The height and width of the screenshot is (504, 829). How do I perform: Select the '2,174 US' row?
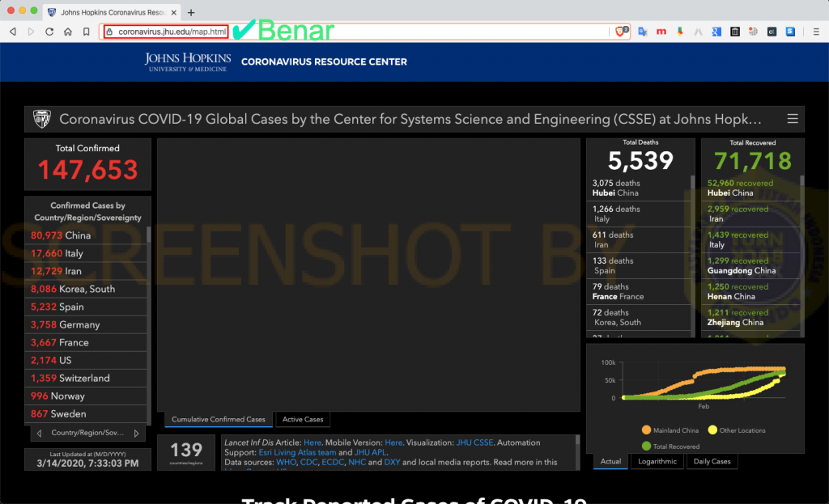pyautogui.click(x=86, y=360)
